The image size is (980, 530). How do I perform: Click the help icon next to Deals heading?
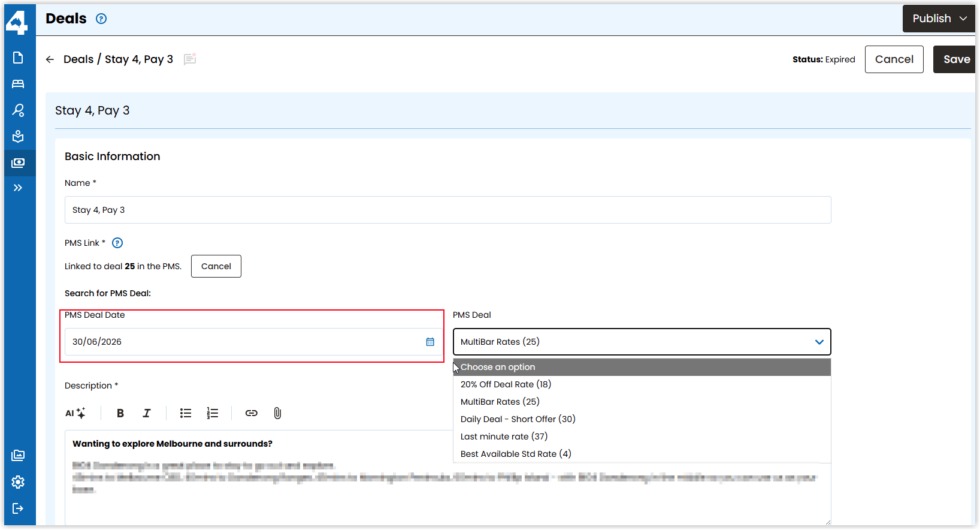[101, 19]
